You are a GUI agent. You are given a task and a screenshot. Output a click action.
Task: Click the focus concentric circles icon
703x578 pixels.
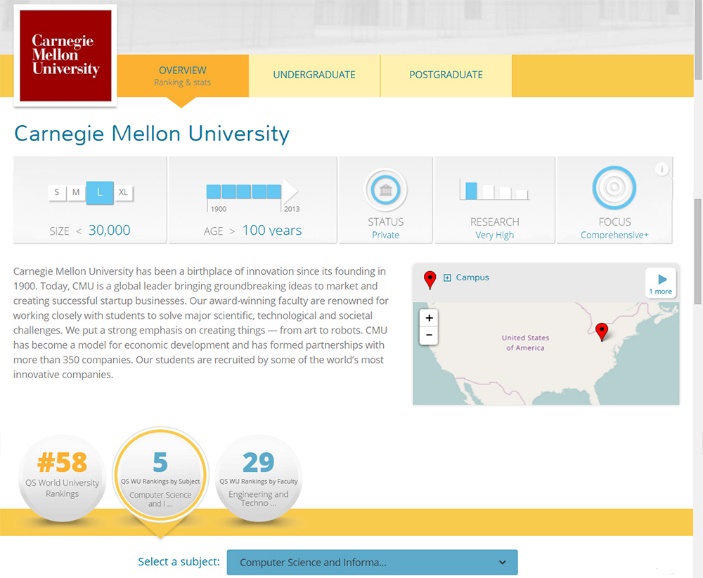[x=614, y=187]
